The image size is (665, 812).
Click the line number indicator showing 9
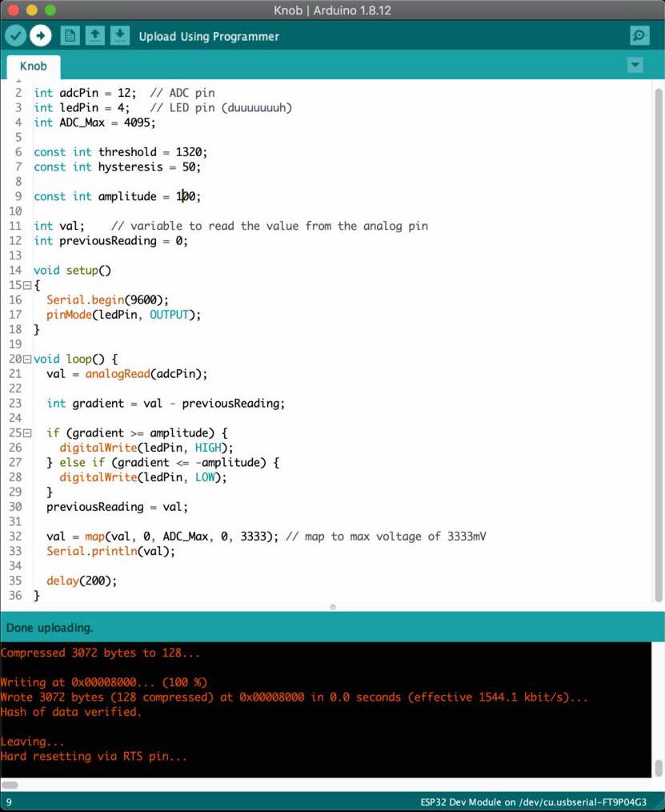click(x=8, y=802)
